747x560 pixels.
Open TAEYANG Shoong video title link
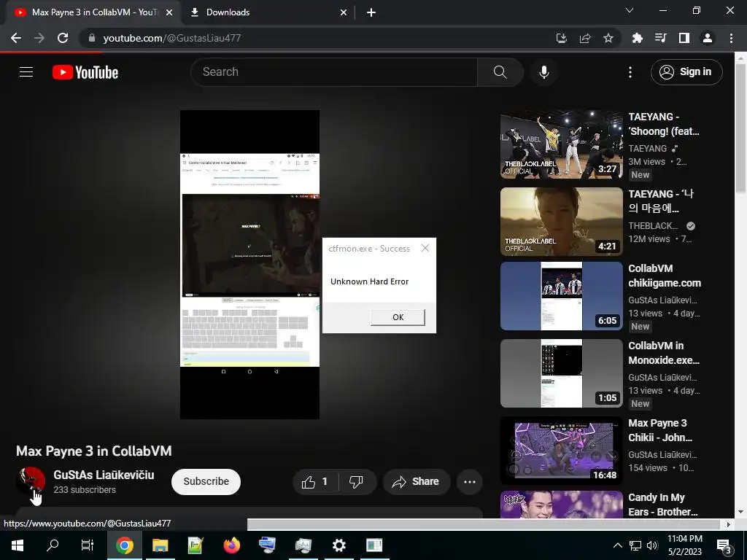664,124
